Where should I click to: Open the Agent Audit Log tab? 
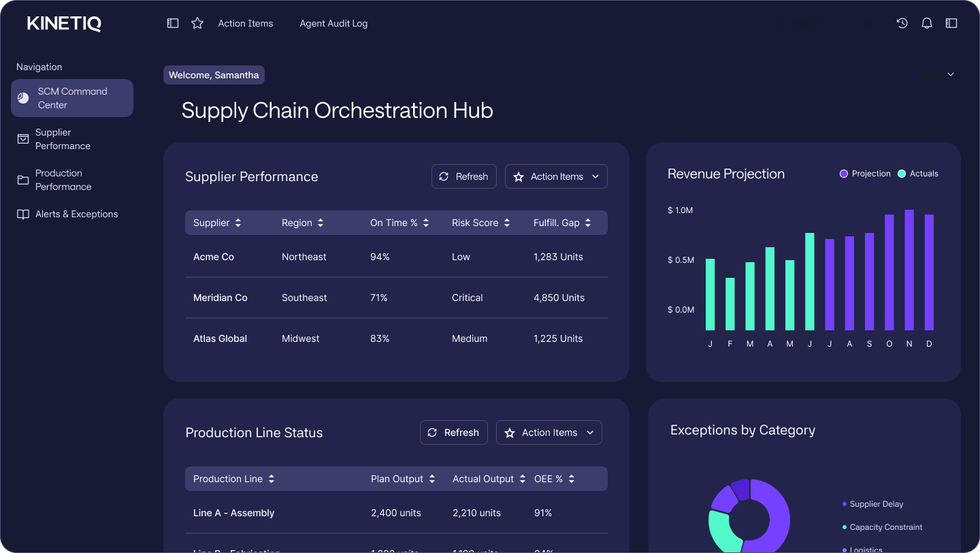click(x=333, y=23)
